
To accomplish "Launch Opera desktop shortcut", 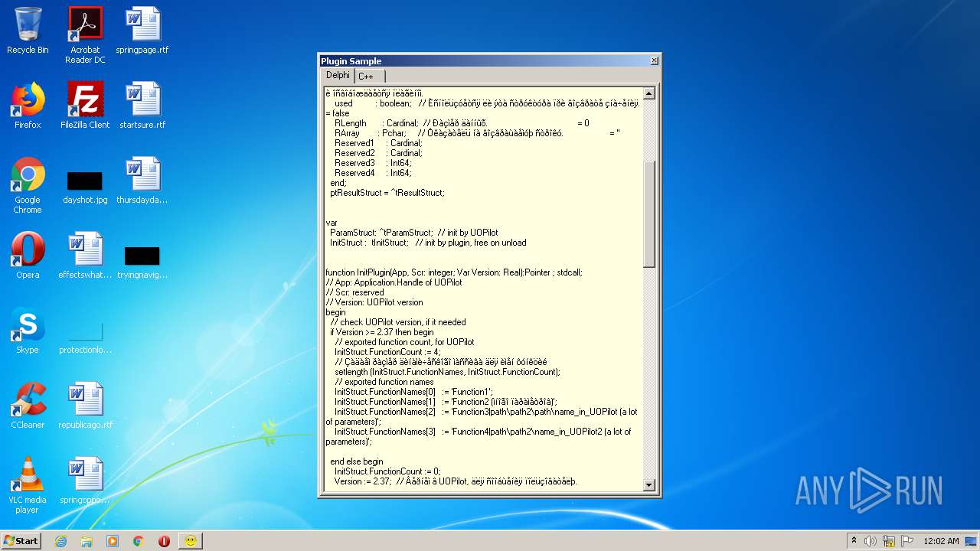I will (x=28, y=256).
